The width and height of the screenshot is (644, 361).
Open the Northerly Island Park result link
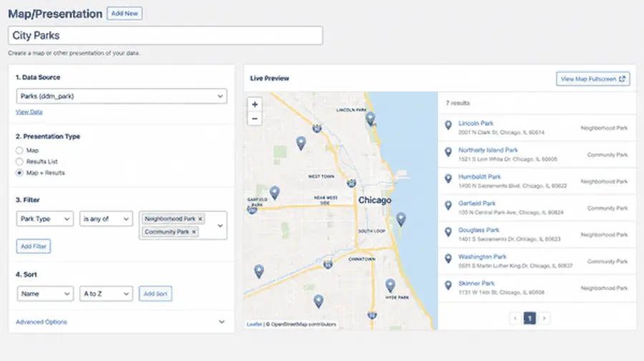tap(488, 150)
